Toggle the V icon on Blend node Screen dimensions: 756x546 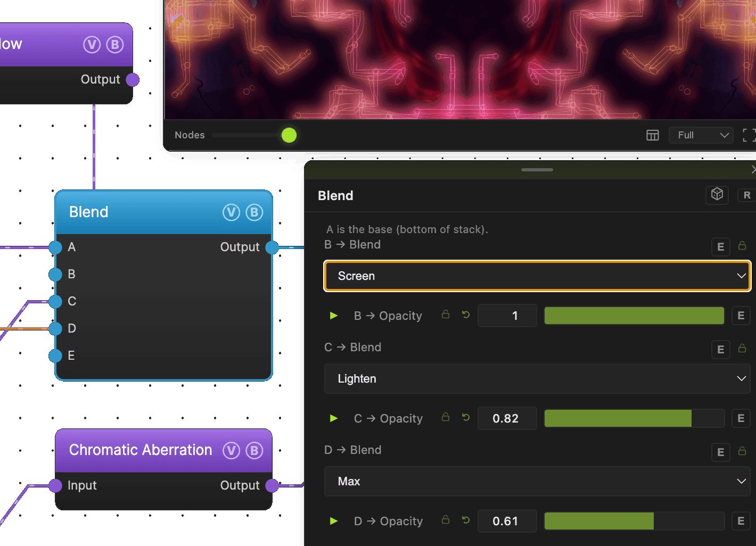point(231,212)
